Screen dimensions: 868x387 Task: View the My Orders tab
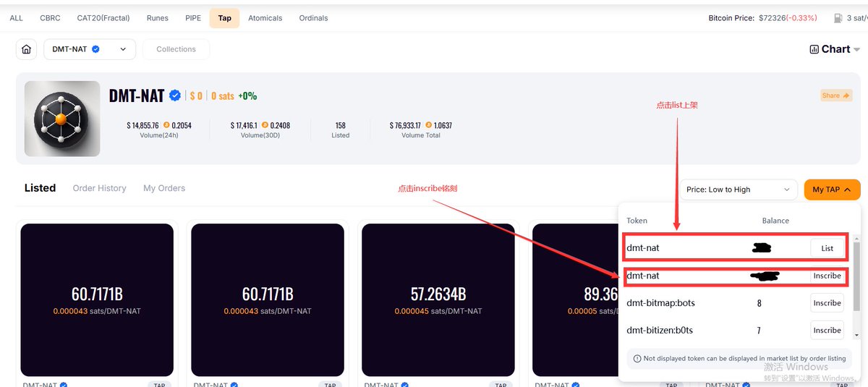(x=164, y=188)
